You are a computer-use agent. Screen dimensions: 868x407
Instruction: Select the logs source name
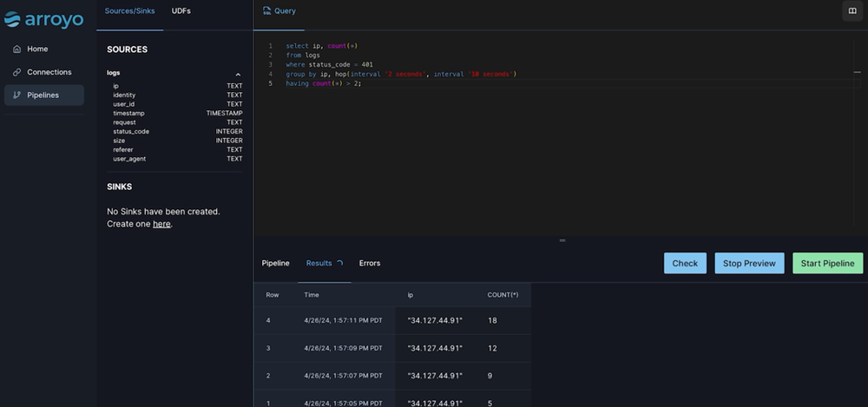coord(114,73)
